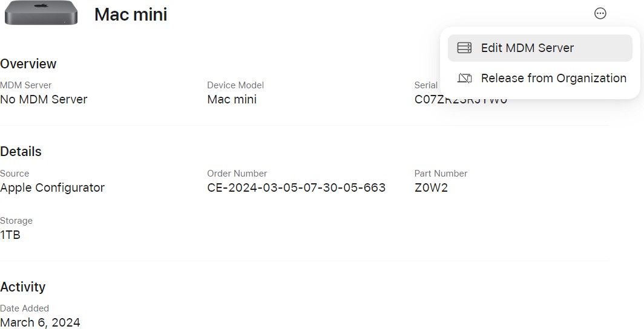Click the partially hidden serial number value
This screenshot has width=644, height=329.
pos(461,100)
